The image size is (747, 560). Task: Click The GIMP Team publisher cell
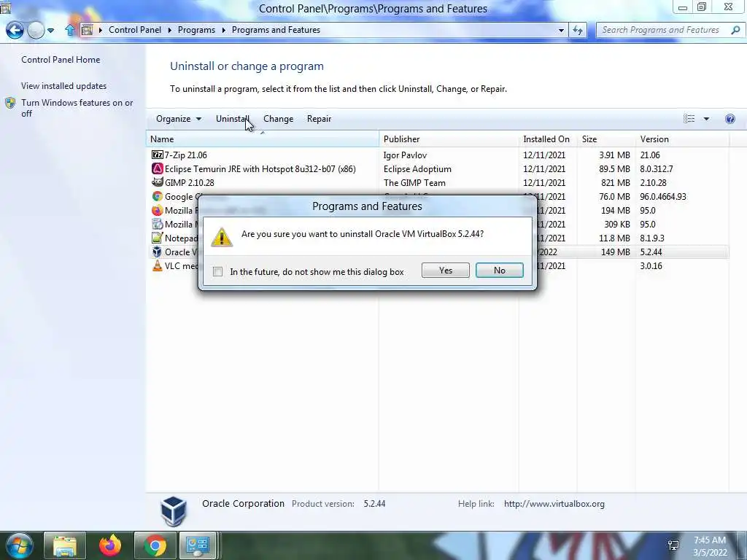coord(414,182)
